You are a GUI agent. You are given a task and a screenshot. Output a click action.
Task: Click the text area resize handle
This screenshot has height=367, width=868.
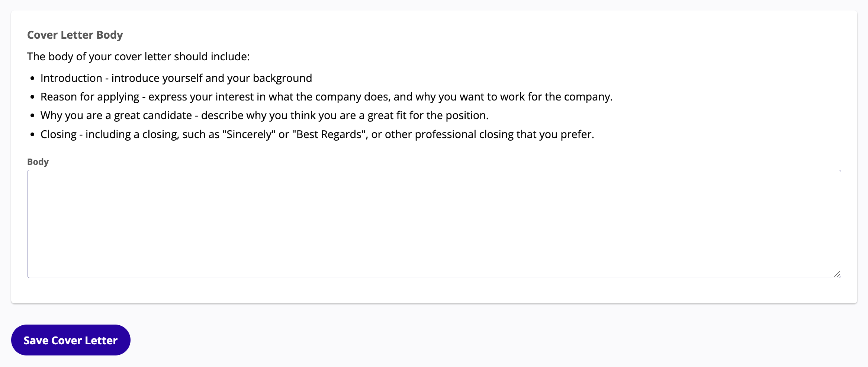[x=837, y=274]
